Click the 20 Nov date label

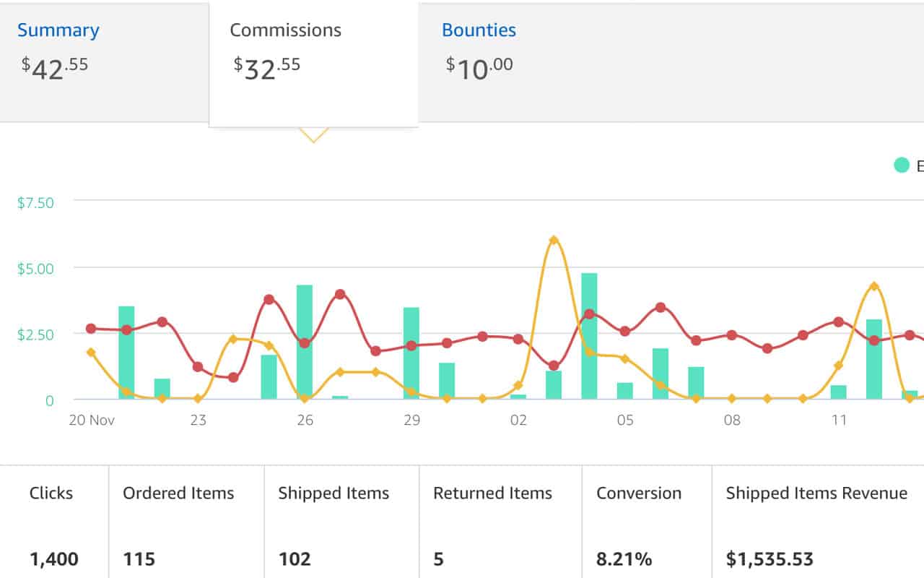91,420
